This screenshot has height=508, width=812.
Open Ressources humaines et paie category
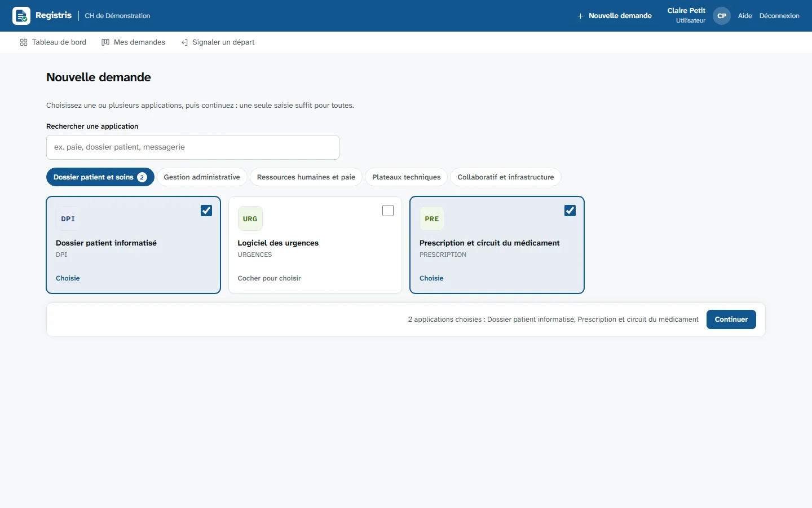[306, 177]
